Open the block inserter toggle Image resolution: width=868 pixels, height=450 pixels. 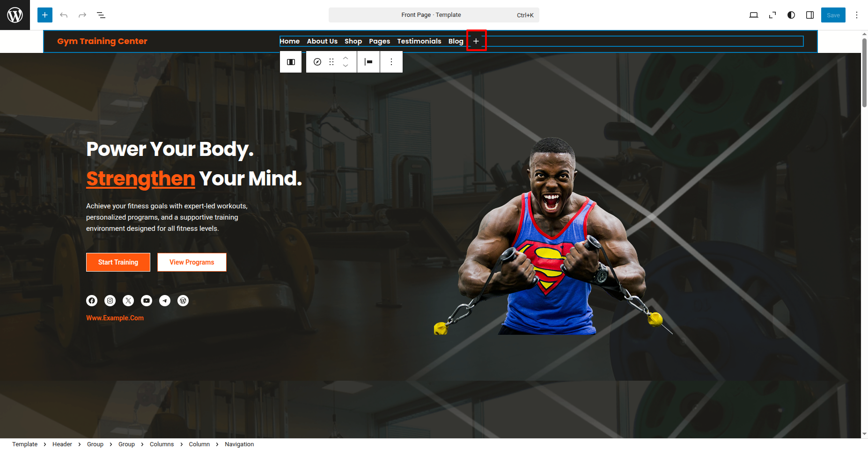(x=45, y=15)
